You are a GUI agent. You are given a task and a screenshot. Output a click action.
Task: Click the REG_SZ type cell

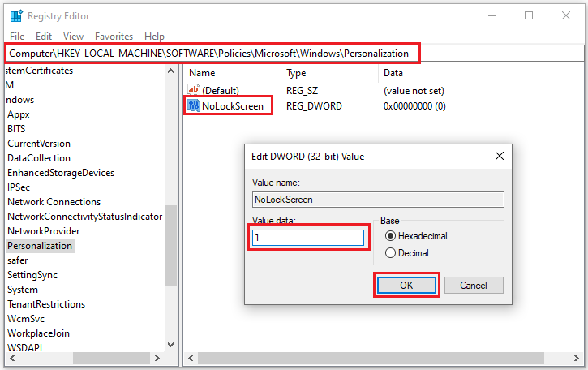pos(302,91)
